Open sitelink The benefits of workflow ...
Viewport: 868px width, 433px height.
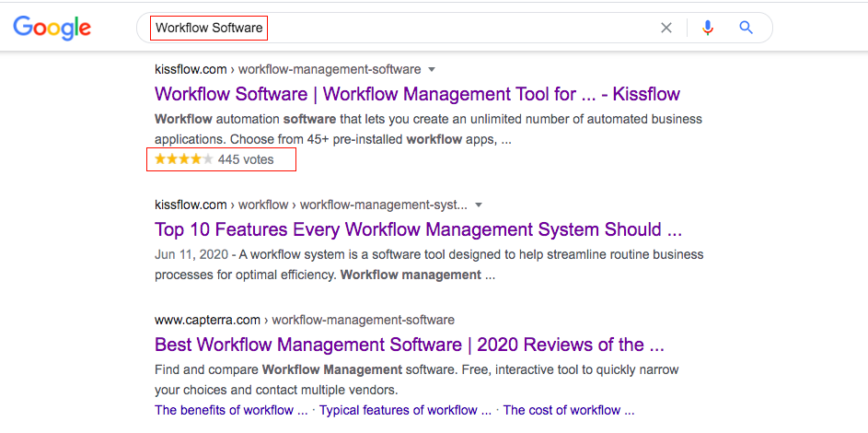[231, 410]
